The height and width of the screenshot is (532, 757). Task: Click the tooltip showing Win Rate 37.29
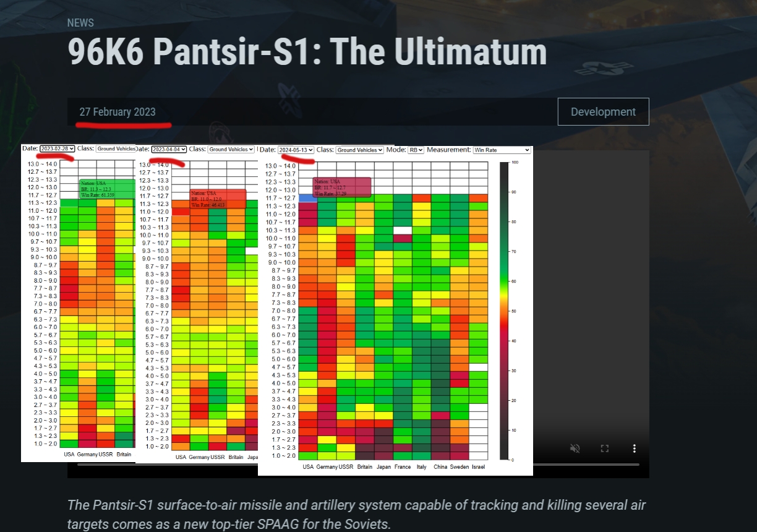[x=342, y=187]
